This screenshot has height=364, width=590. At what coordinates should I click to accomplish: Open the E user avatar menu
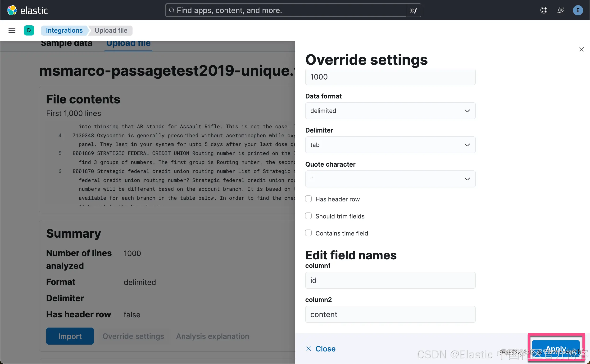pyautogui.click(x=578, y=10)
